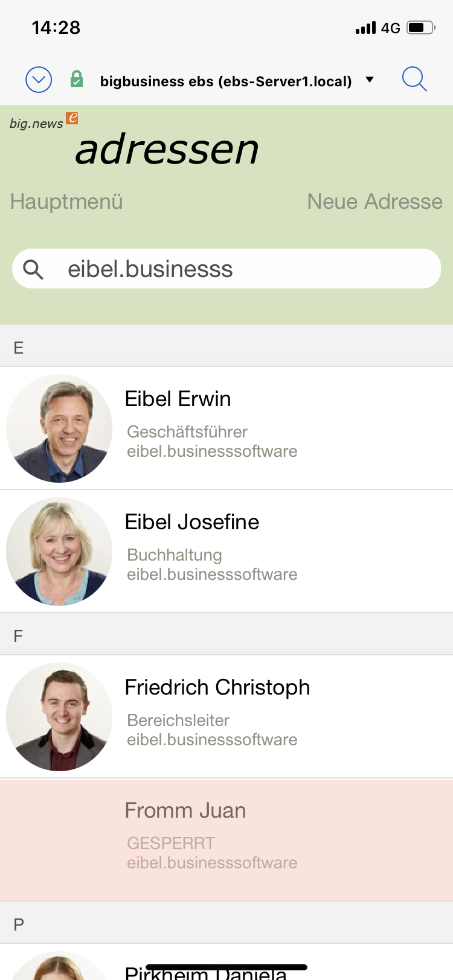Open Eibel Erwin's profile photo
The image size is (453, 980).
(x=59, y=428)
